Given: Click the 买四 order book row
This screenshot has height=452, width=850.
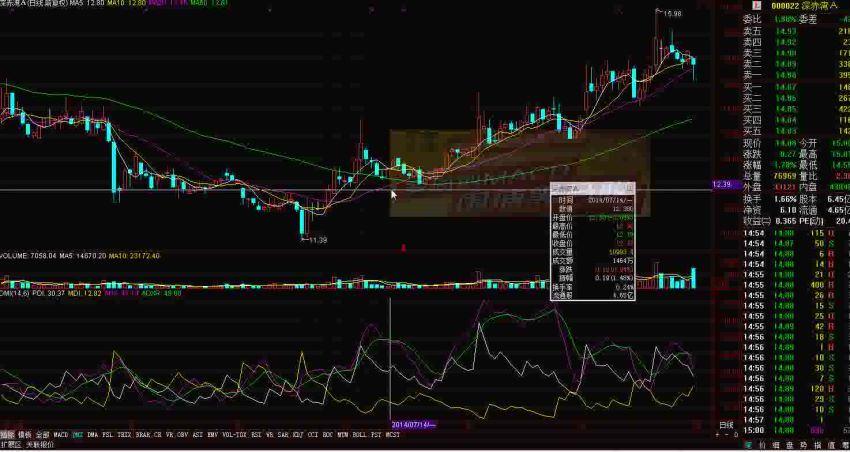Looking at the screenshot, I should pos(796,120).
